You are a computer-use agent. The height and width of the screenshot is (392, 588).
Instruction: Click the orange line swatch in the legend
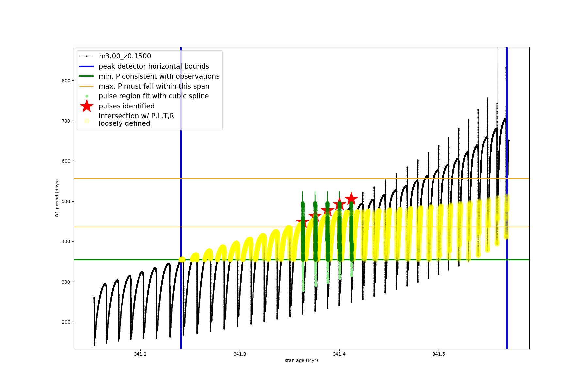[x=87, y=86]
